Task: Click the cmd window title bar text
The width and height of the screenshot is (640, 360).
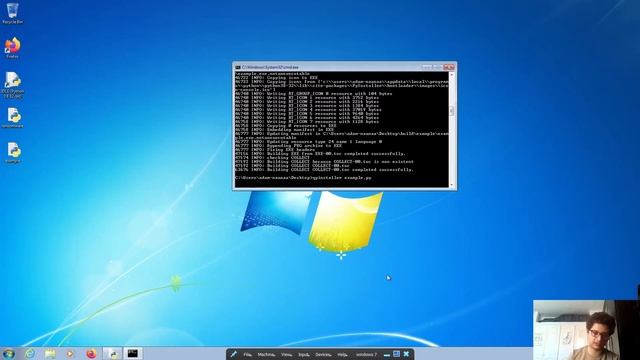Action: pyautogui.click(x=270, y=67)
